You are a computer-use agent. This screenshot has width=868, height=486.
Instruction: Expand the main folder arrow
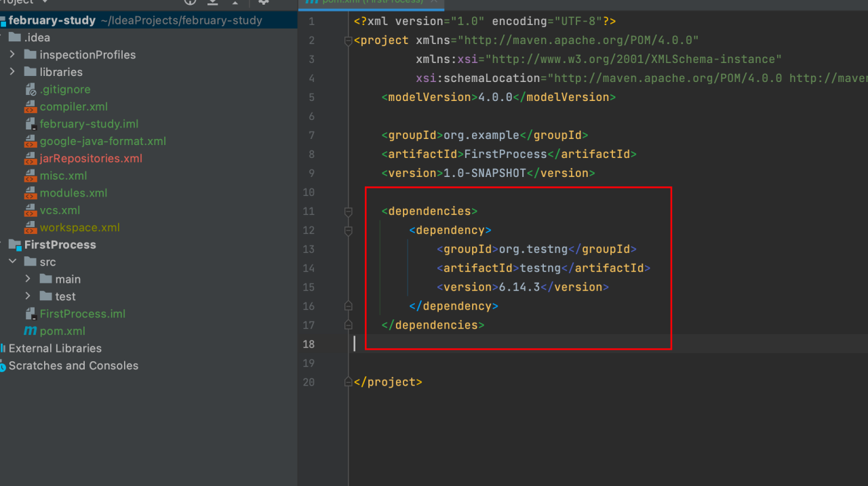pyautogui.click(x=28, y=279)
